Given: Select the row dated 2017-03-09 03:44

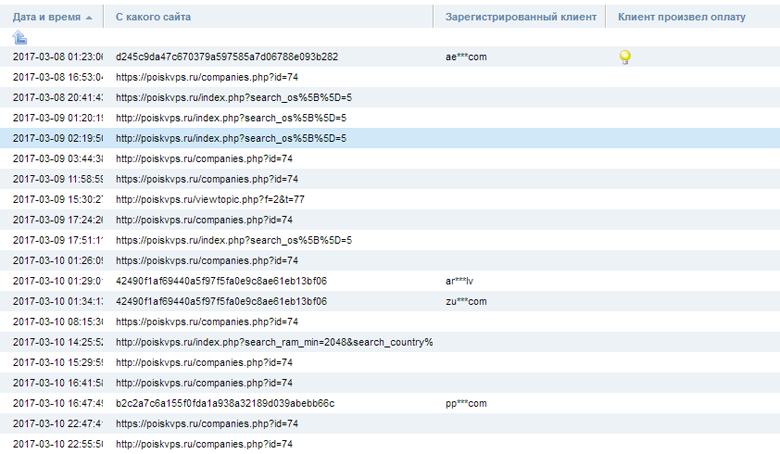Looking at the screenshot, I should [x=390, y=159].
